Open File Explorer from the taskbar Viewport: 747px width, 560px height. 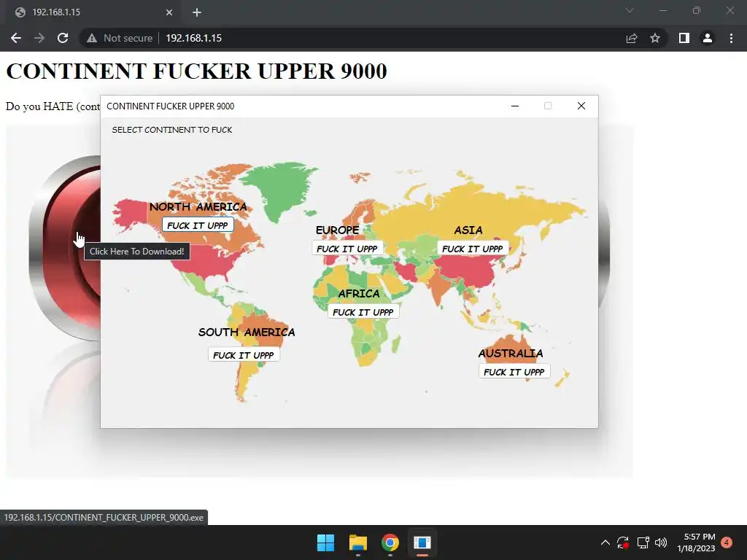(357, 542)
